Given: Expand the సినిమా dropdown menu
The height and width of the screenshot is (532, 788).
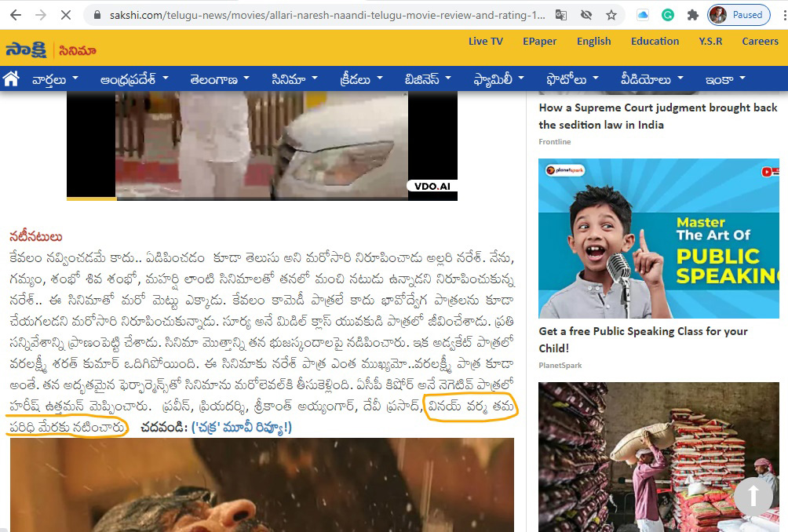Looking at the screenshot, I should tap(294, 79).
